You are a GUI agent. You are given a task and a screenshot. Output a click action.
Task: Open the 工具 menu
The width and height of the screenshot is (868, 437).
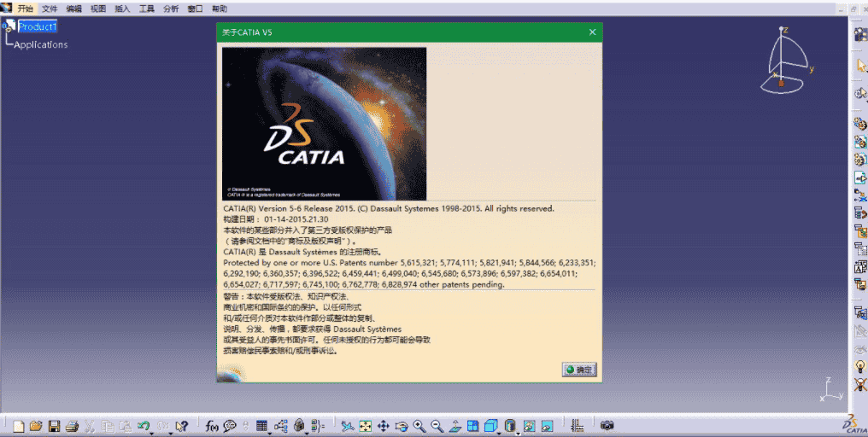(147, 8)
